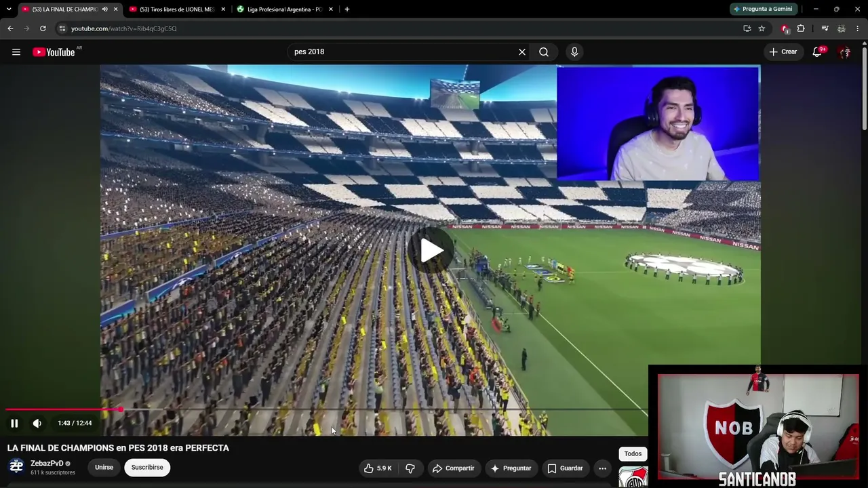This screenshot has height=488, width=868.
Task: Open the account avatar menu
Action: tap(844, 52)
